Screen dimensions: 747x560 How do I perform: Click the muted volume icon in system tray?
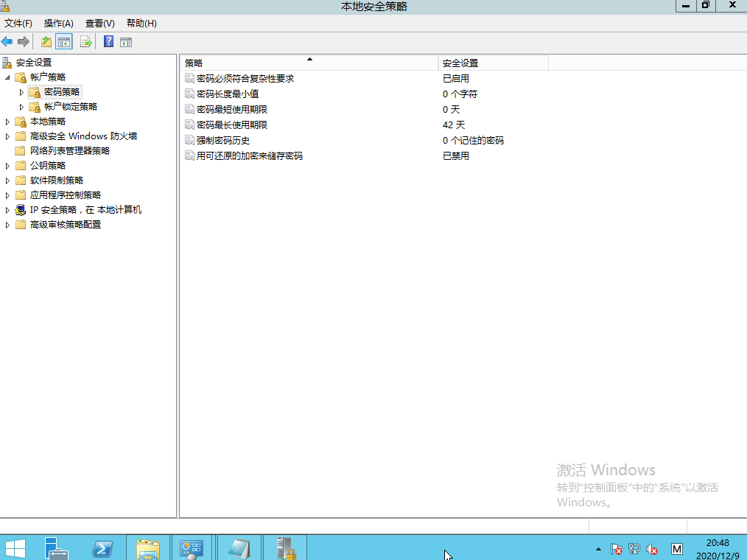[651, 550]
